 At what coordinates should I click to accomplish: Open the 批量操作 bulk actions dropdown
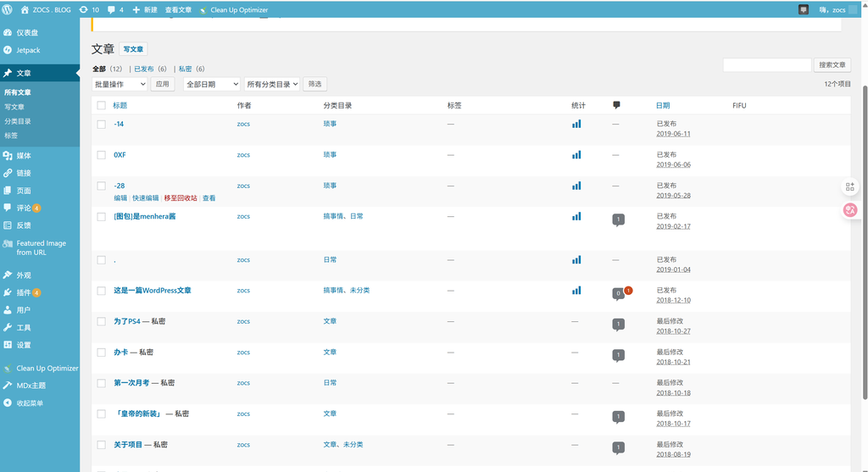pos(120,84)
